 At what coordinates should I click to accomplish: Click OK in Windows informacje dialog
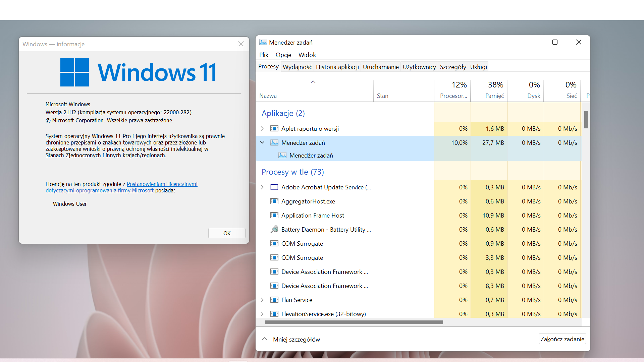227,233
